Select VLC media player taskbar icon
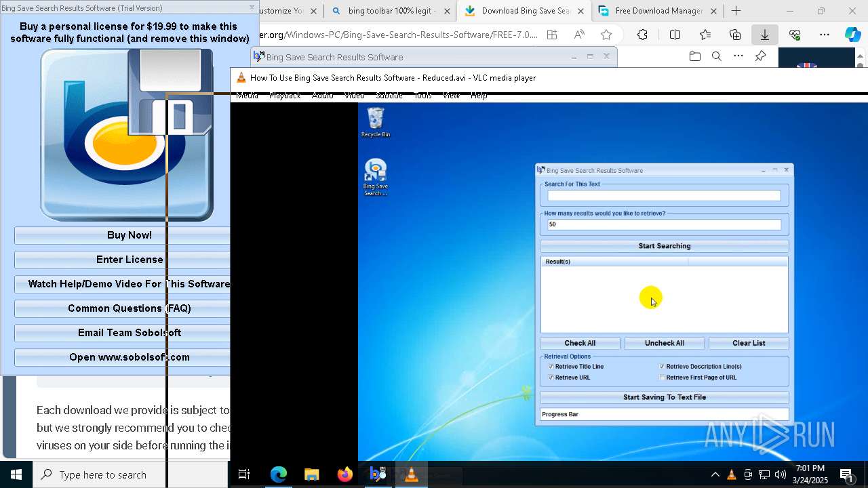 (x=411, y=474)
